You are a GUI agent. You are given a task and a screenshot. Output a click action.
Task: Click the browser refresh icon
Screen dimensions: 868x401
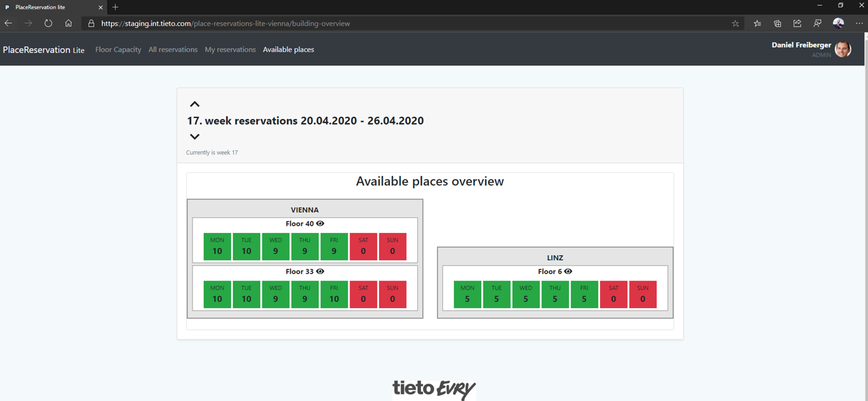[x=48, y=23]
